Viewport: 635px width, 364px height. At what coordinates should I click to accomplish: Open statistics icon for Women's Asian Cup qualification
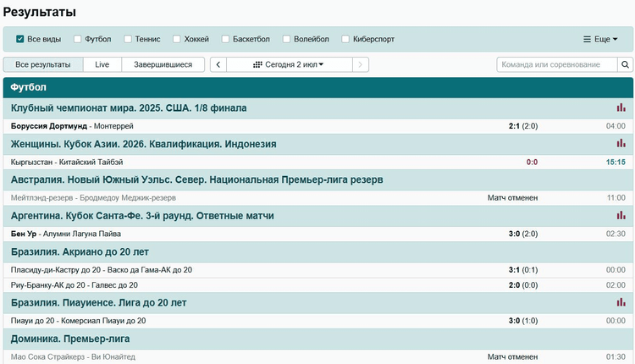(621, 144)
